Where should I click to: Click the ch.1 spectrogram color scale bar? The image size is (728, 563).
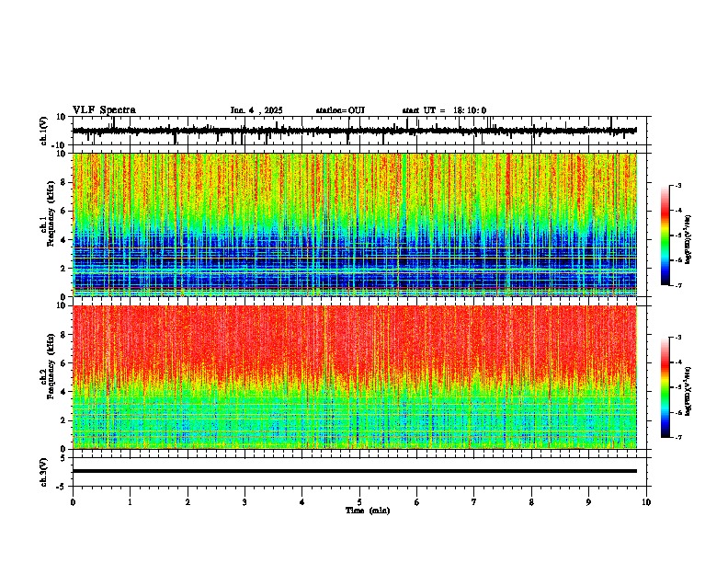tap(665, 236)
